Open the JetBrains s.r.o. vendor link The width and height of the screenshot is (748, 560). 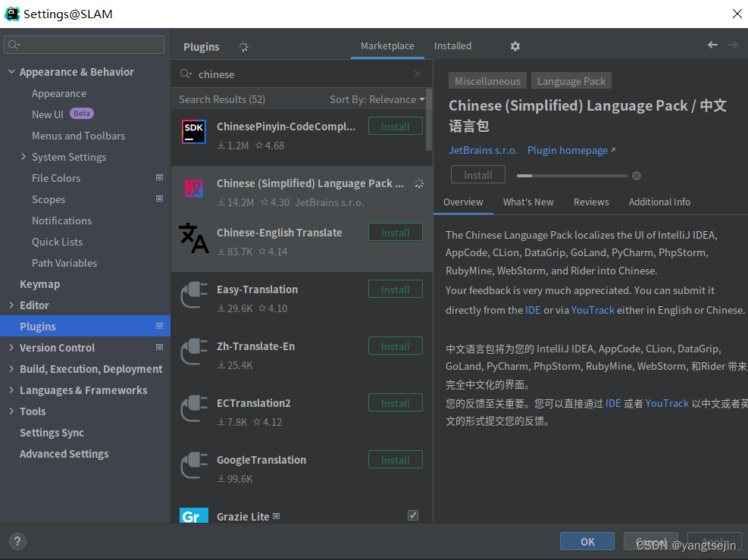484,150
